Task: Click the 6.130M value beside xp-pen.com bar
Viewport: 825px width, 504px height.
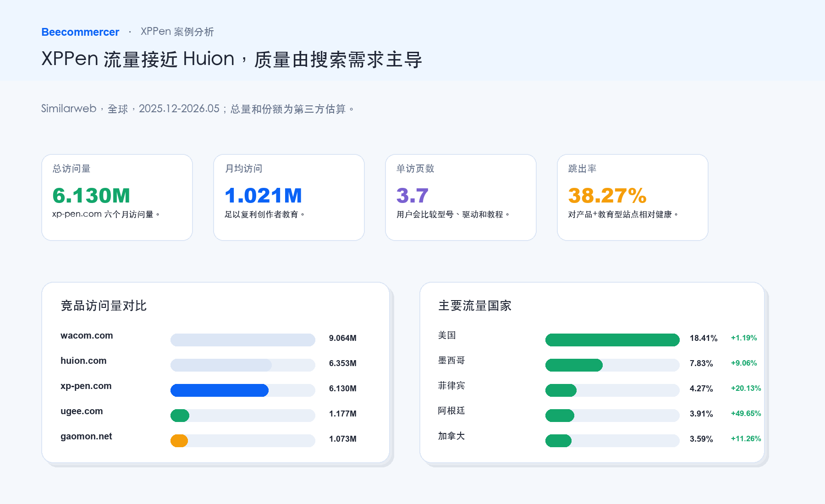Action: click(343, 389)
